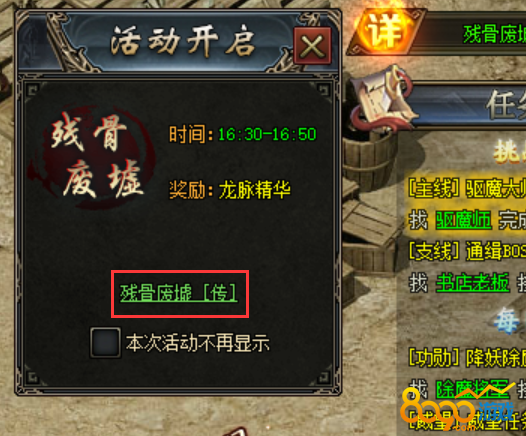Click the 8090 游戏 watermark logo
The height and width of the screenshot is (436, 526).
458,407
